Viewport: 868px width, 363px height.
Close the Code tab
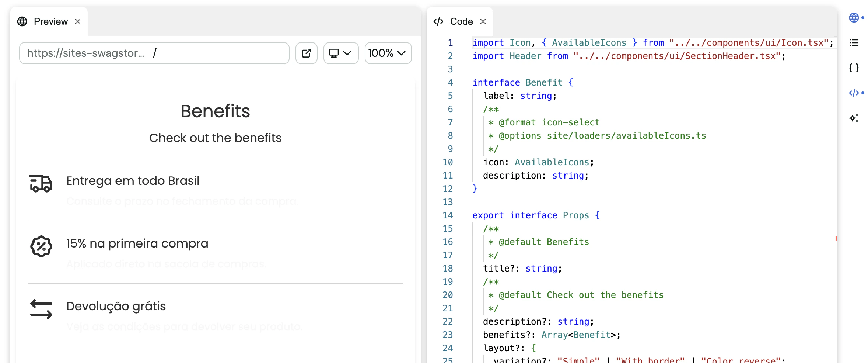(483, 21)
